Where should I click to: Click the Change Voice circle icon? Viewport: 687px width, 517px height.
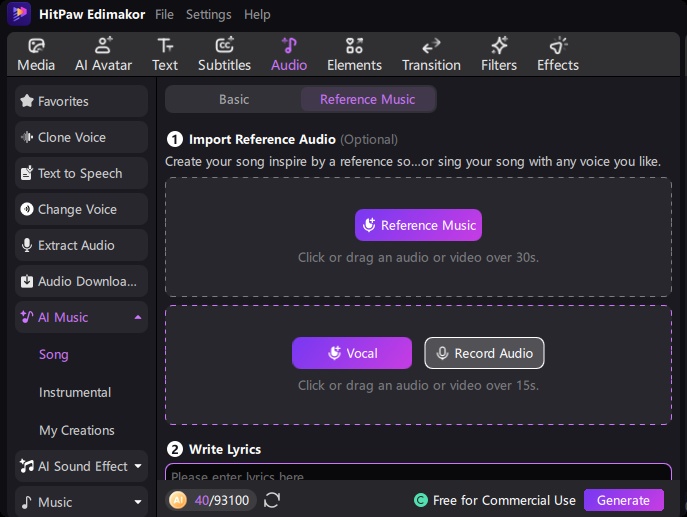point(27,209)
